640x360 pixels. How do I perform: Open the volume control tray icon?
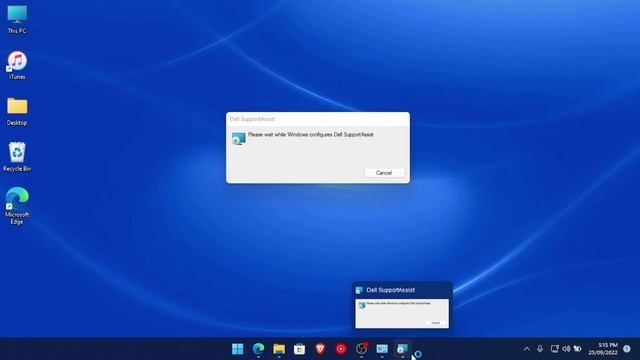pos(566,349)
